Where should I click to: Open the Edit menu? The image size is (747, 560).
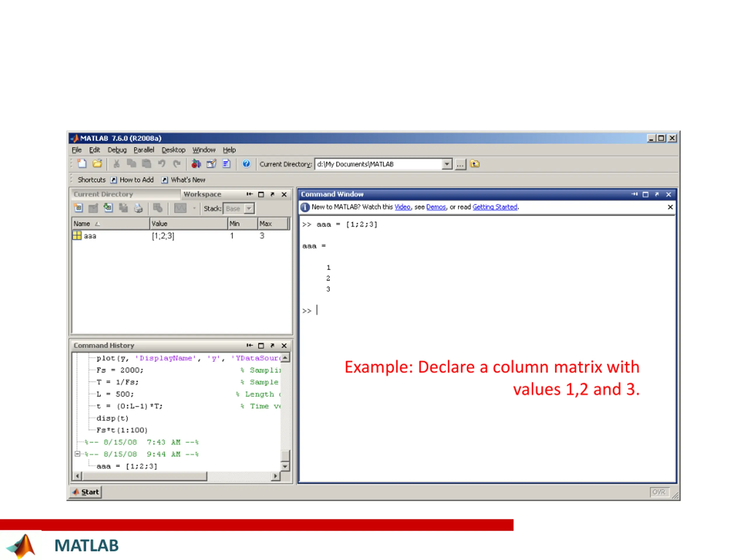[x=95, y=150]
